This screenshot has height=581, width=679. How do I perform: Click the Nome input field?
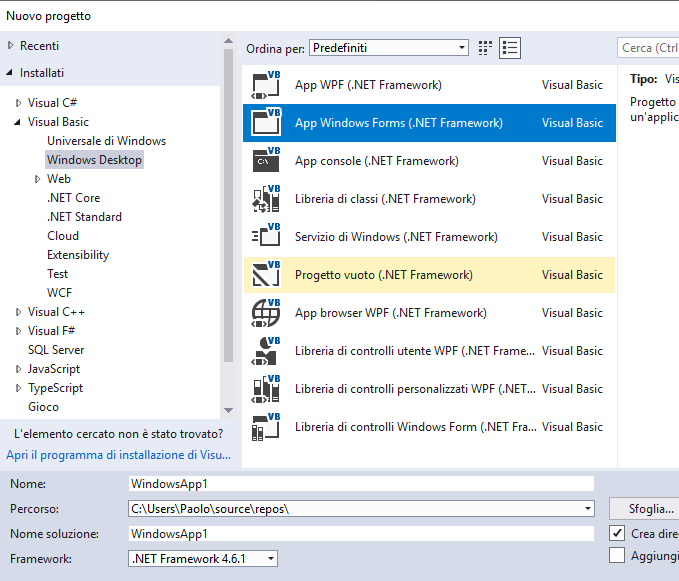tap(361, 484)
